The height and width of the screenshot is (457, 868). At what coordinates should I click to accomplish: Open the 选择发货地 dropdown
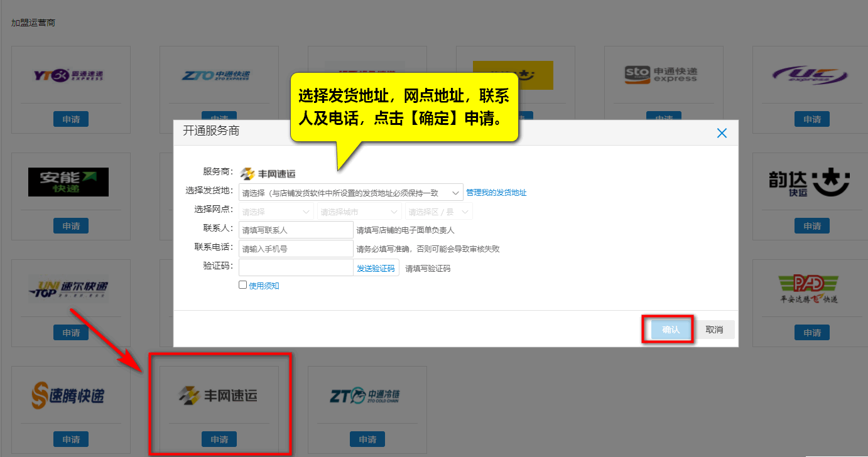pyautogui.click(x=350, y=193)
